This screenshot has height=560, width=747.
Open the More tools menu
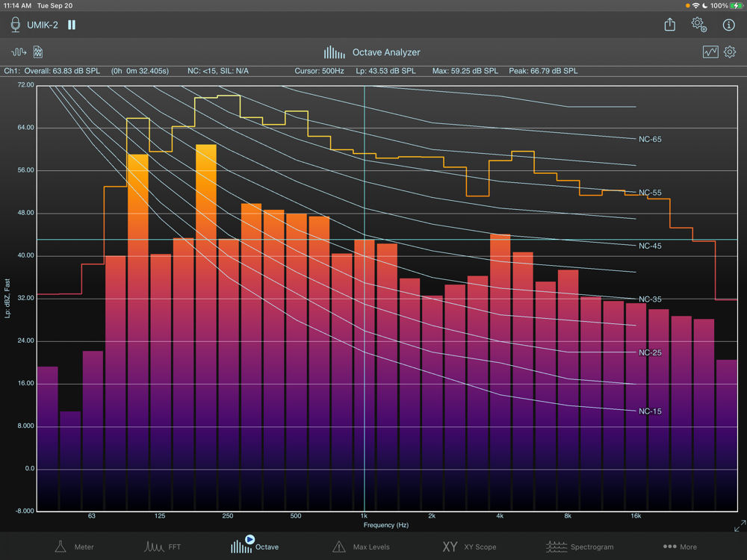[x=680, y=547]
